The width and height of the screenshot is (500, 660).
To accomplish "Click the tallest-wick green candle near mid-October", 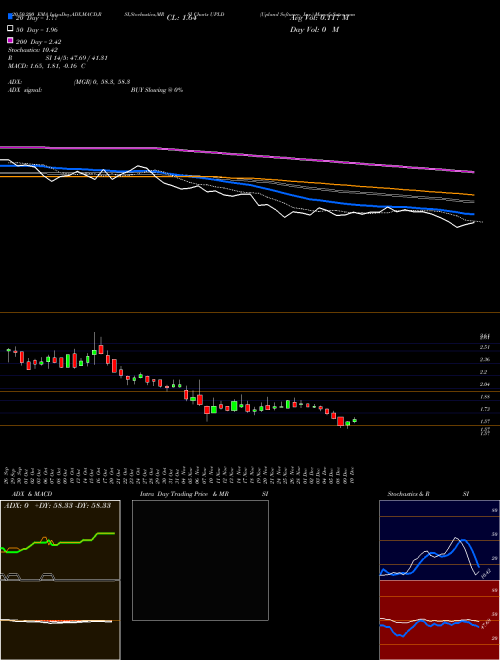I will point(94,352).
